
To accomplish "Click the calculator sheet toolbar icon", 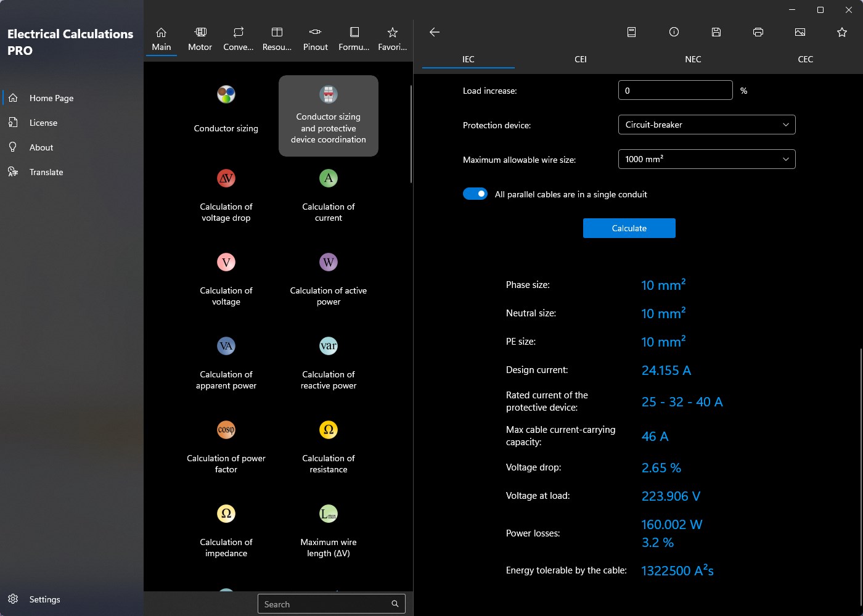I will click(631, 32).
